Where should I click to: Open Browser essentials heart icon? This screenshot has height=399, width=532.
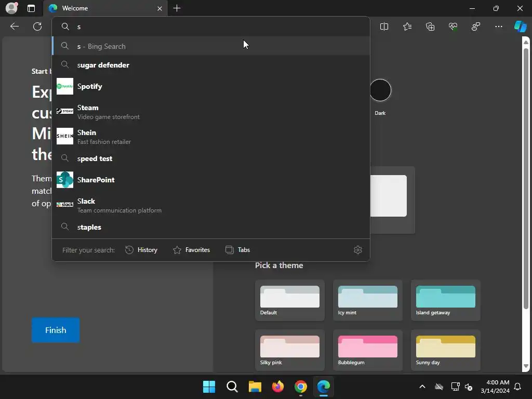[x=453, y=26]
